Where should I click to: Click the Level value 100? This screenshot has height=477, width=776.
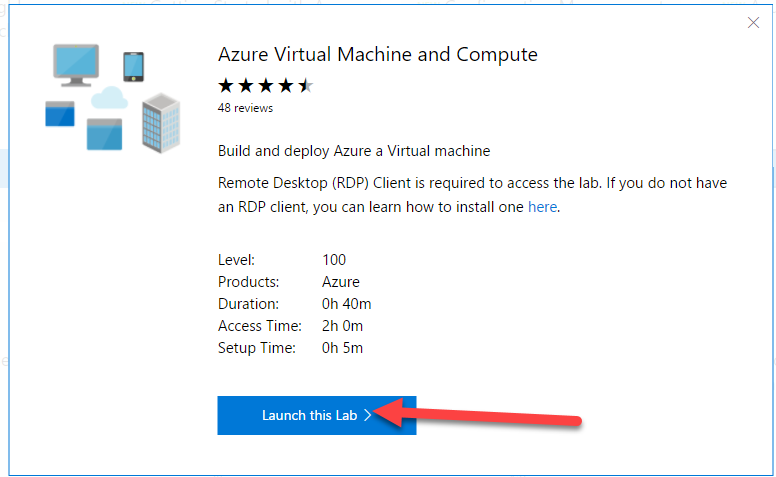point(334,260)
